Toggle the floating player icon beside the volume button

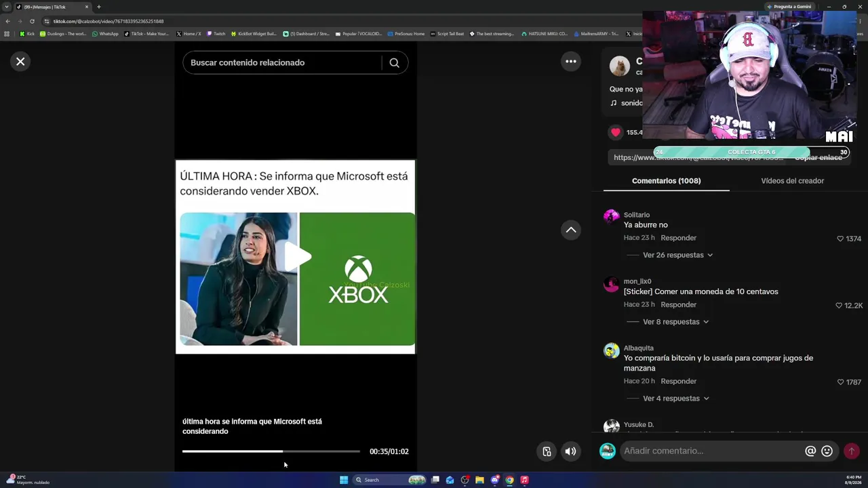point(547,451)
